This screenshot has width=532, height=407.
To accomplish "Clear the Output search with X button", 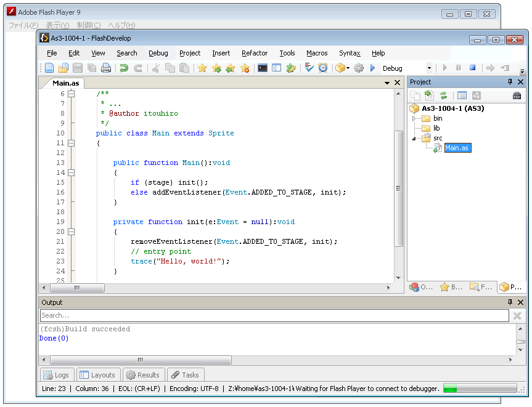I will coord(517,316).
